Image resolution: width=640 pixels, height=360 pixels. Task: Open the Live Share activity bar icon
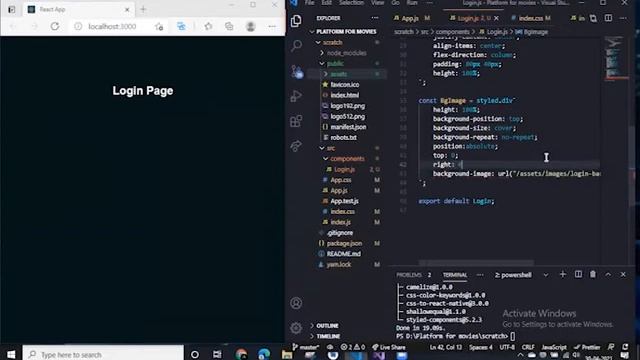[296, 146]
